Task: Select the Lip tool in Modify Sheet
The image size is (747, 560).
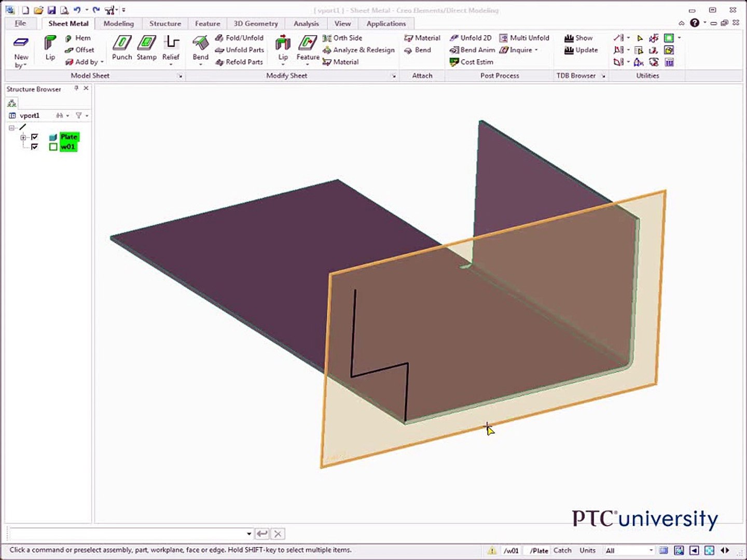Action: (283, 50)
